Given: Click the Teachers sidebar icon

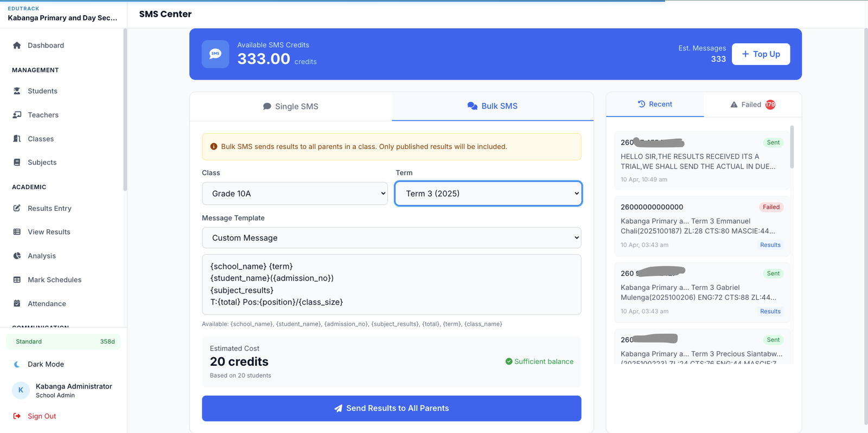Looking at the screenshot, I should tap(17, 115).
